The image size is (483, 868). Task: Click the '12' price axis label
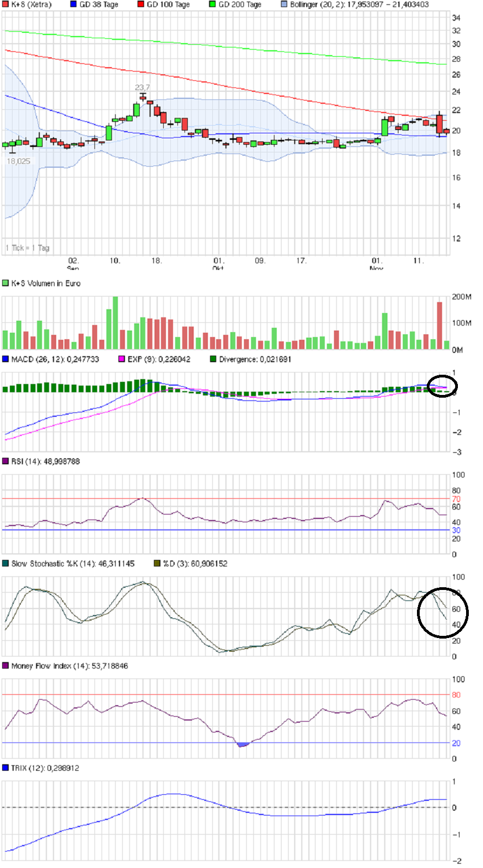pos(456,239)
